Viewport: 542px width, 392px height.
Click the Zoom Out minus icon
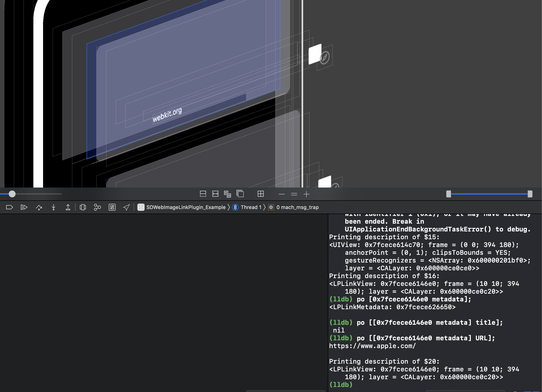point(282,194)
